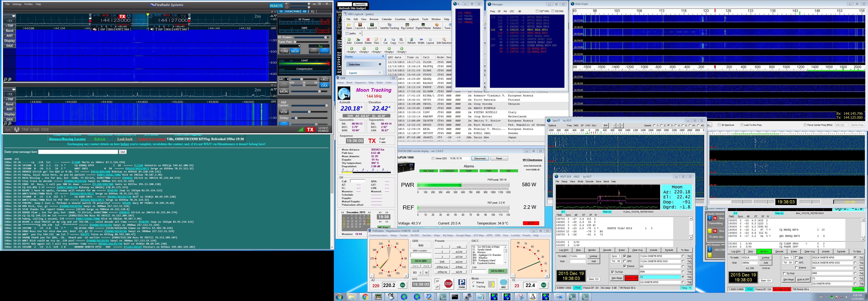
Task: Click Disconnect in TAJFUN 1000 remote display
Action: (480, 158)
